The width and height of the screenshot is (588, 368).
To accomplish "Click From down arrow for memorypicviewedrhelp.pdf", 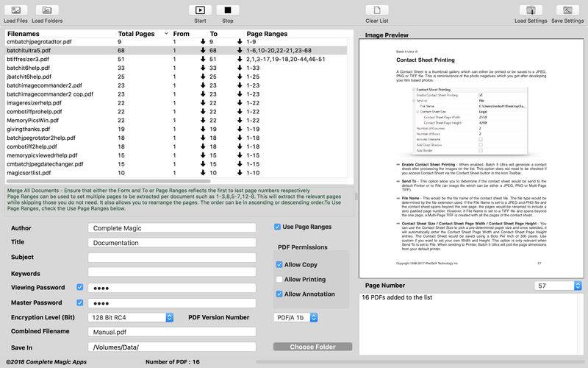I will [203, 155].
